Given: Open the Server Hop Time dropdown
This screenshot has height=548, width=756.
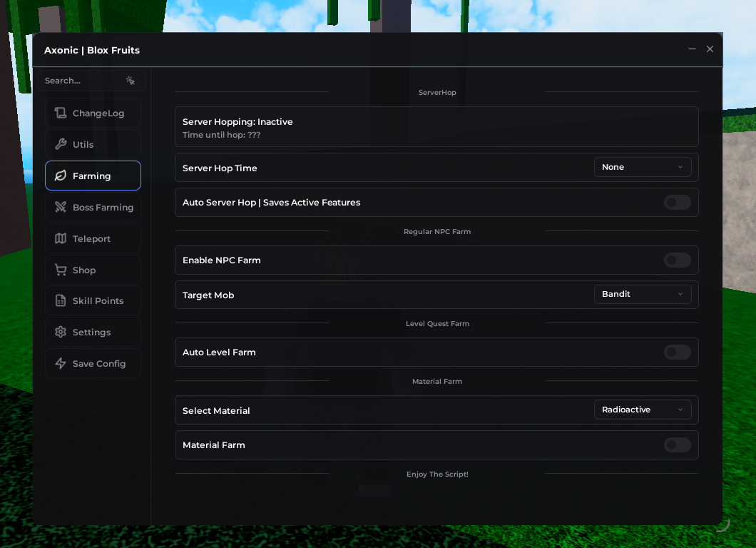Looking at the screenshot, I should pyautogui.click(x=643, y=167).
